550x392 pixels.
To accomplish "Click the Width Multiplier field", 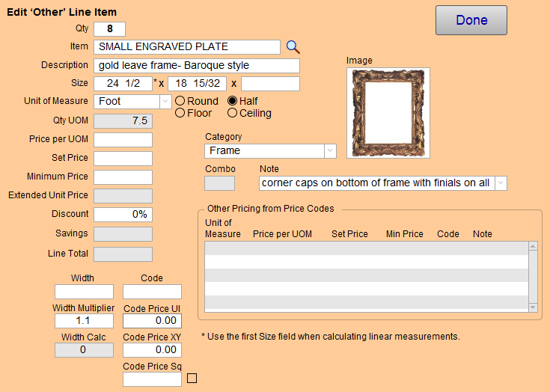I will (84, 321).
